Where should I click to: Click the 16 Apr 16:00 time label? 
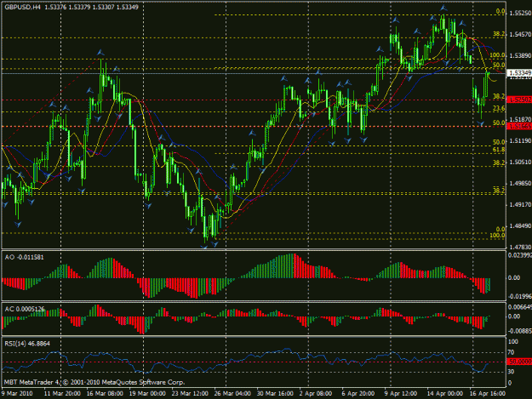pyautogui.click(x=487, y=393)
